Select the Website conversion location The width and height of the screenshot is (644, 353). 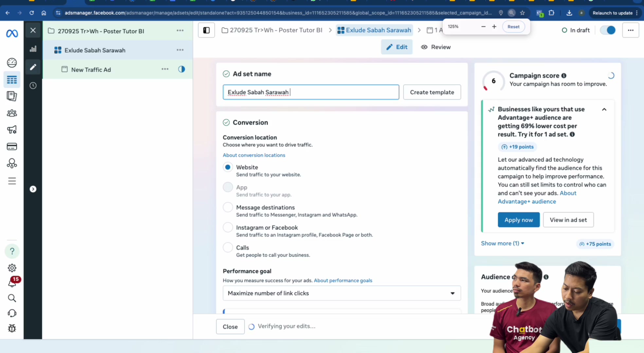(x=228, y=167)
